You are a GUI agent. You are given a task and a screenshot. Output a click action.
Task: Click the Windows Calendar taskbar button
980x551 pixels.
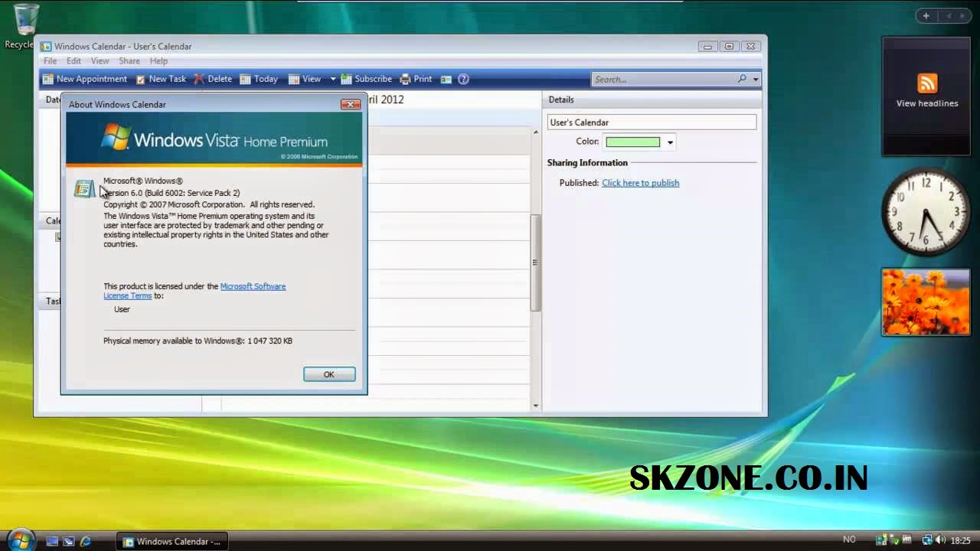click(x=173, y=541)
